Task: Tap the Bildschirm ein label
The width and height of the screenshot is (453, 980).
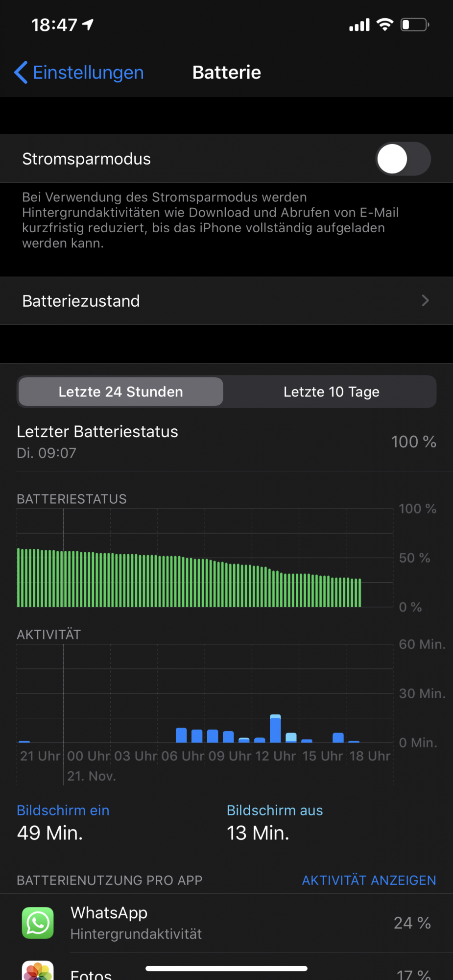Action: click(63, 810)
